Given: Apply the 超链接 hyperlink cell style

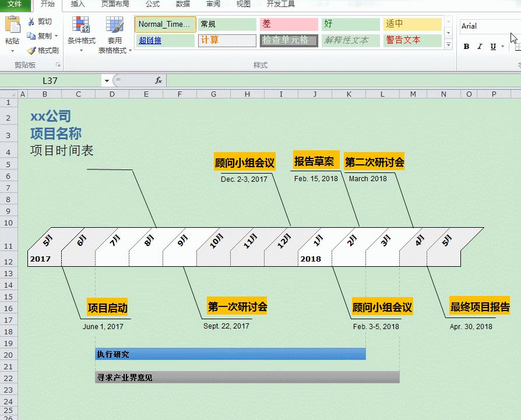Looking at the screenshot, I should pos(165,41).
